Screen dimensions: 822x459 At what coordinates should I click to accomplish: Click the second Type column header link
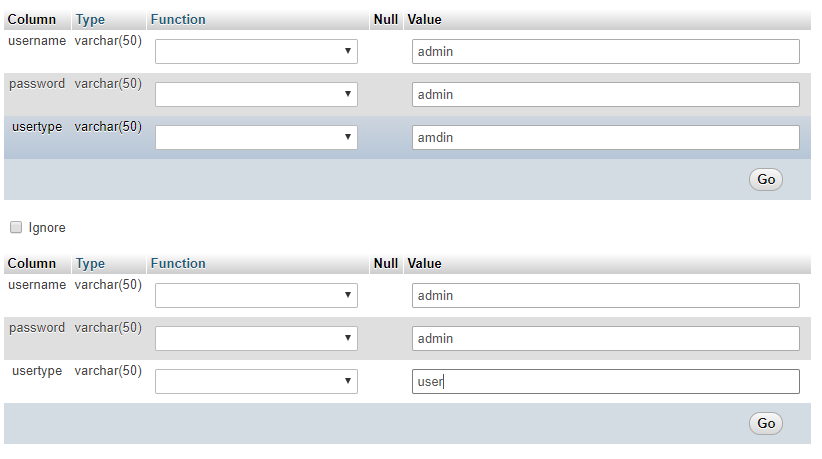pos(90,264)
